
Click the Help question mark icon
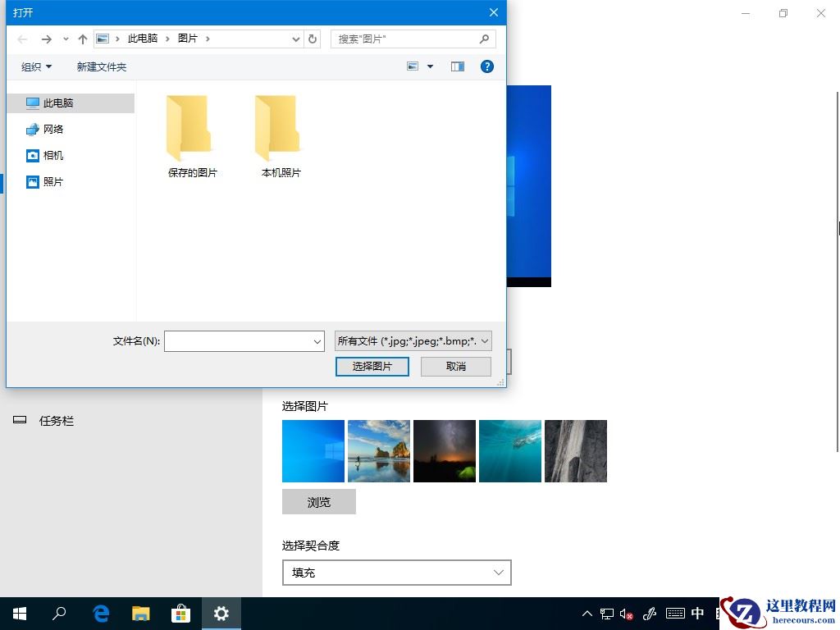(x=487, y=66)
